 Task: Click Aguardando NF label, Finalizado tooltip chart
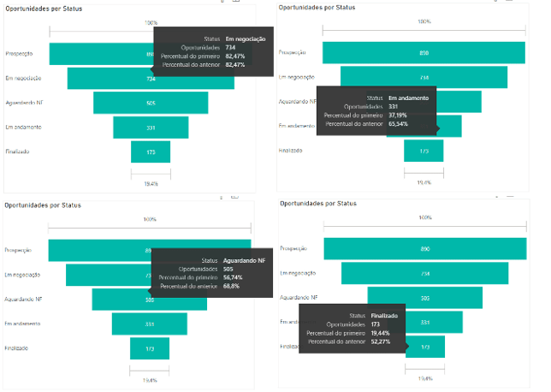(299, 298)
